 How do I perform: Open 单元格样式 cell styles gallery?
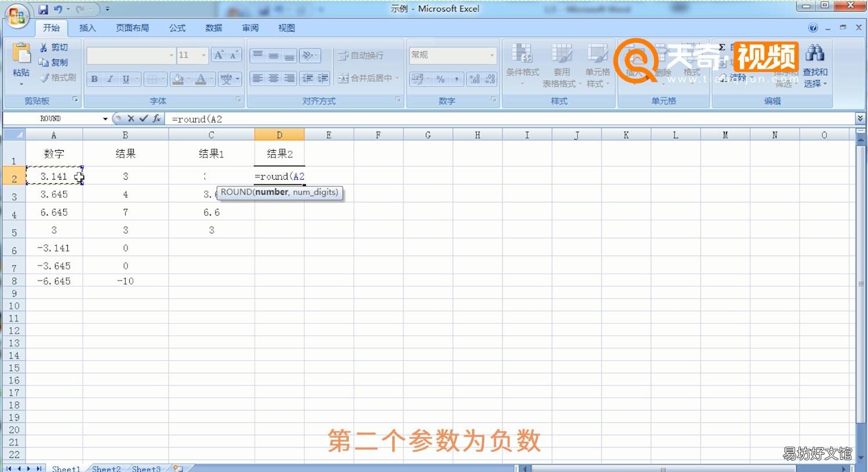click(x=597, y=65)
